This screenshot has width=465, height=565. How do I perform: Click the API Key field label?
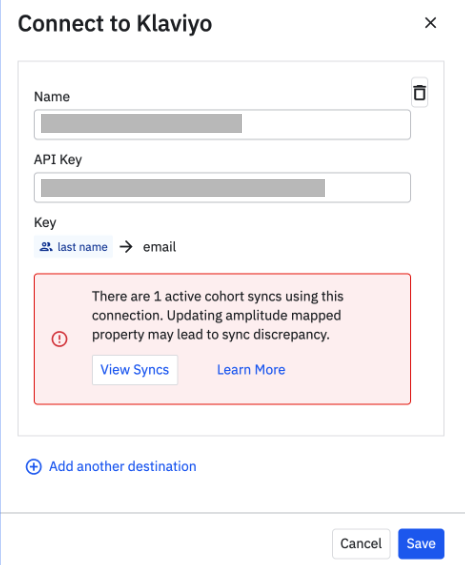(58, 160)
